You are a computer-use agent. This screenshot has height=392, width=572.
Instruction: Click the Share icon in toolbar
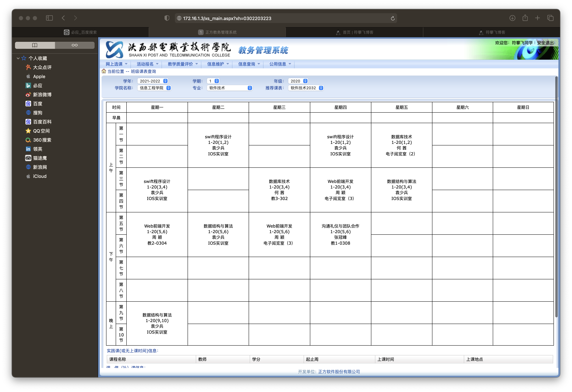(525, 18)
